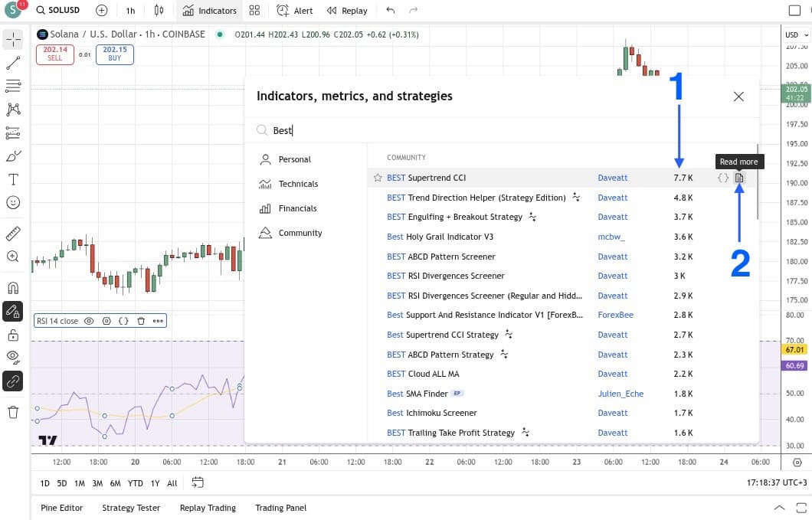Open the Fibonacci retracement tools
The width and height of the screenshot is (812, 520).
point(13,86)
